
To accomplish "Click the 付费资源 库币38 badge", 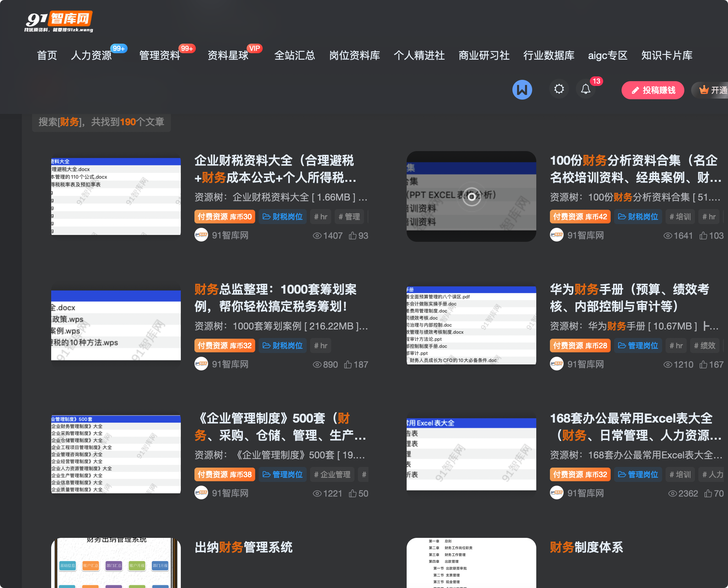I will tap(225, 475).
